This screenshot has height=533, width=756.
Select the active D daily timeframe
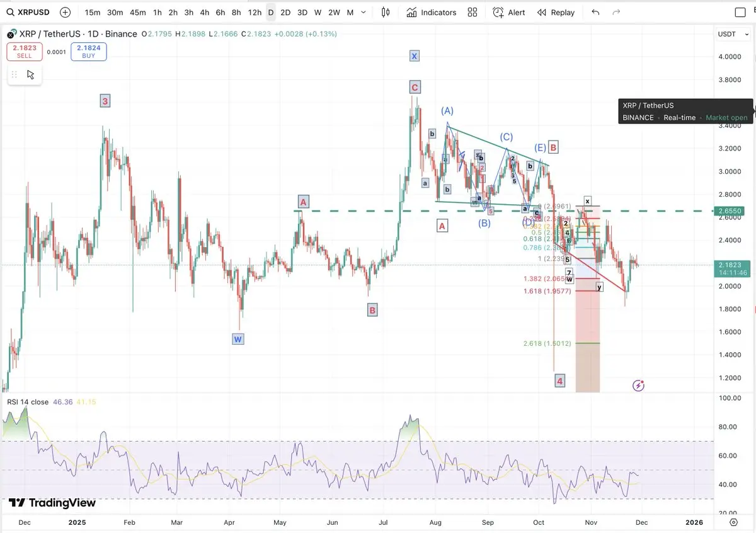click(271, 12)
